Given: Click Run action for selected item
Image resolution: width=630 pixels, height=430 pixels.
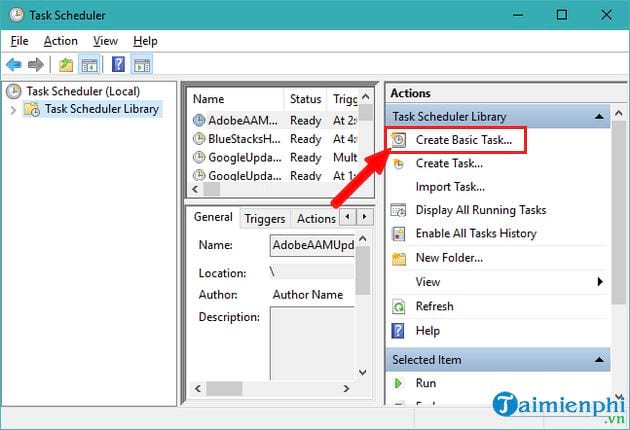Looking at the screenshot, I should [425, 383].
